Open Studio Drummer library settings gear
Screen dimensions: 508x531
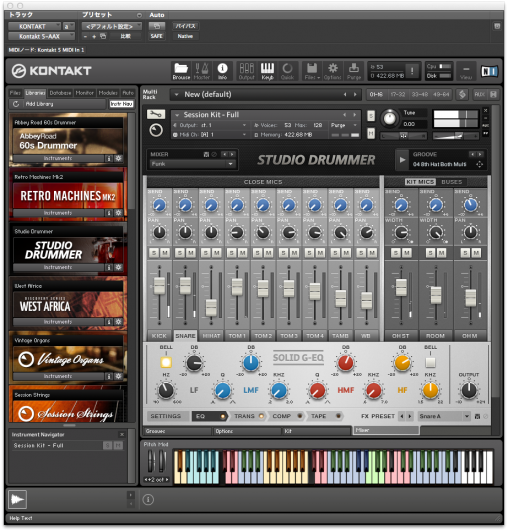pos(118,267)
